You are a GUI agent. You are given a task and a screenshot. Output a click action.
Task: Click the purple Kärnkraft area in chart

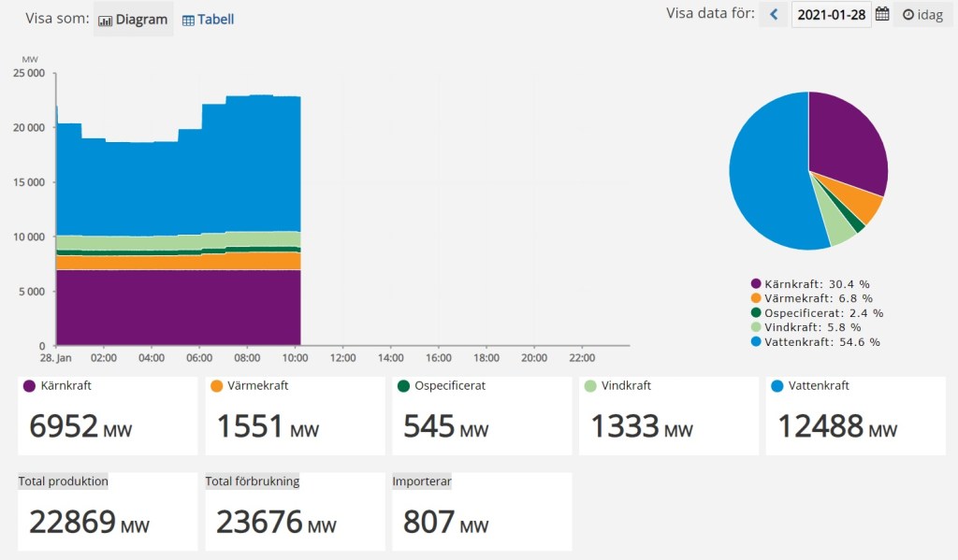(x=178, y=309)
